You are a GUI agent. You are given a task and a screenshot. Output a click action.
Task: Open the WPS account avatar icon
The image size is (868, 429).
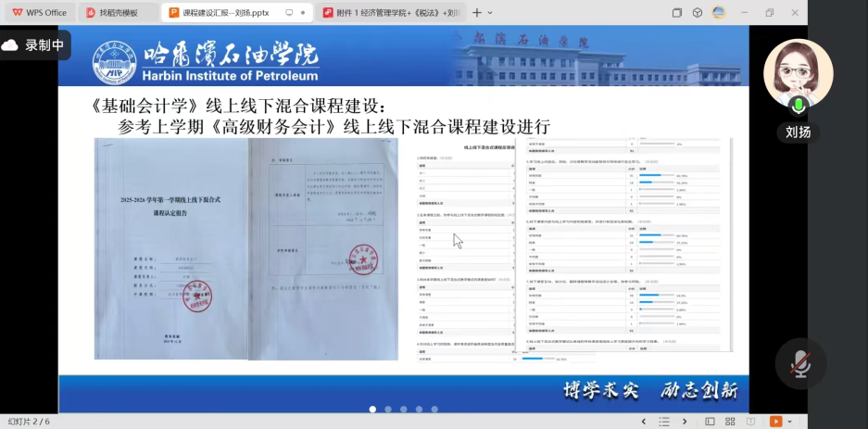[x=719, y=13]
